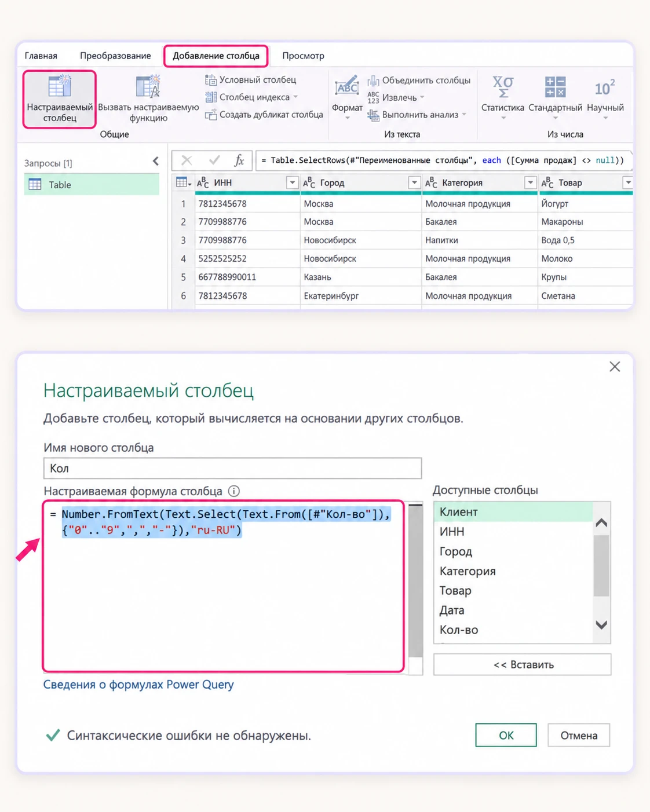The width and height of the screenshot is (650, 812).
Task: Open the Стандартный operations menu
Action: (x=555, y=97)
